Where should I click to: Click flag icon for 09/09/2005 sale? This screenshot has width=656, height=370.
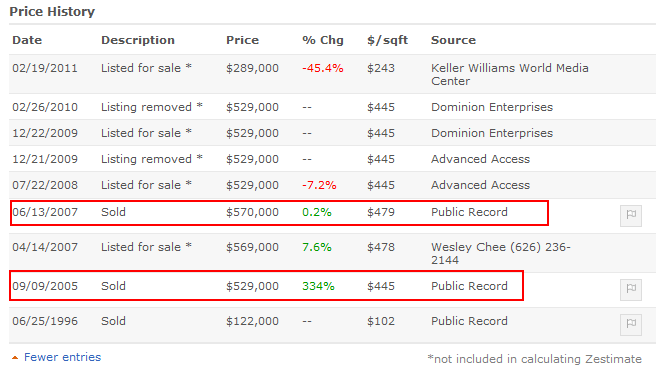click(x=631, y=290)
